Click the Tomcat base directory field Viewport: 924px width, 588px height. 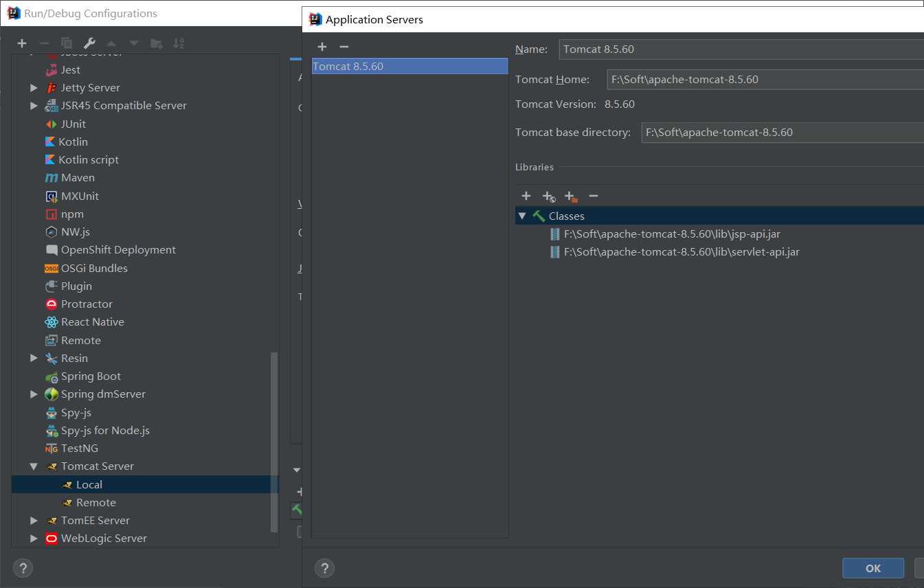click(782, 132)
